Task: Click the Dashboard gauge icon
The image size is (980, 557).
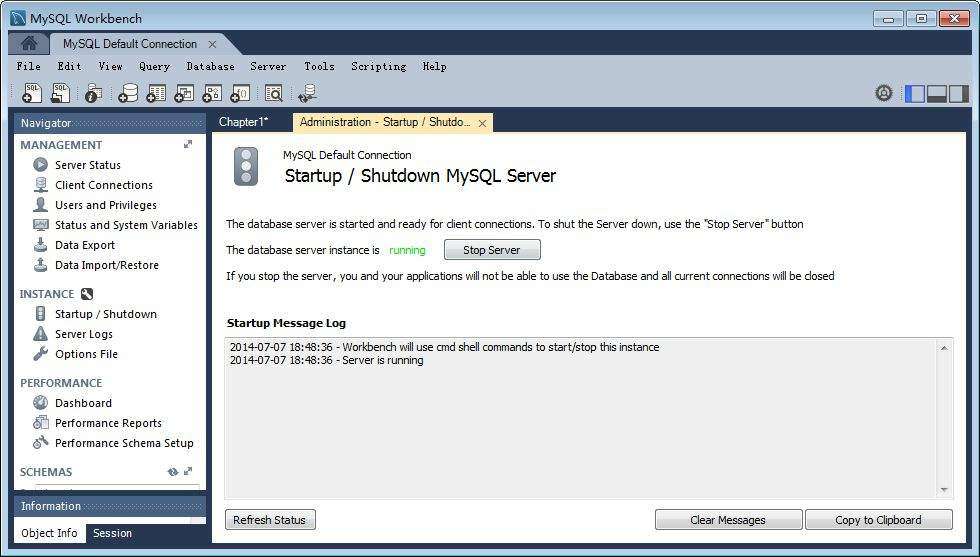Action: pyautogui.click(x=41, y=403)
